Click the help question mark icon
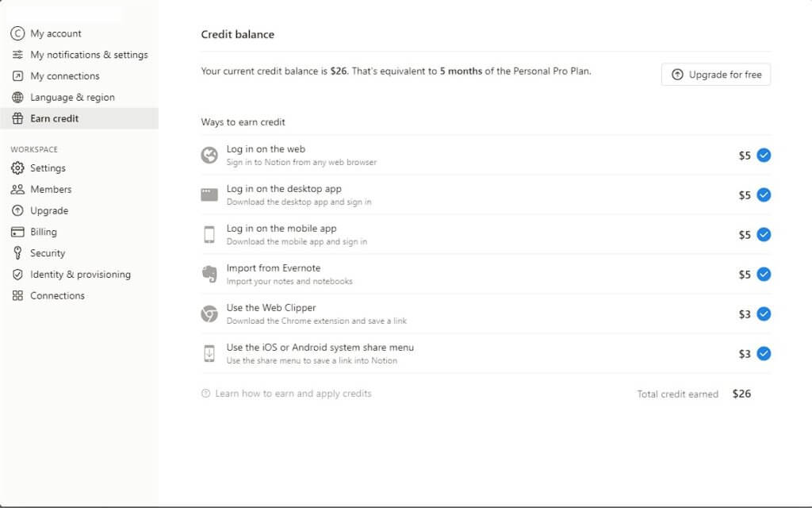The width and height of the screenshot is (812, 508). tap(205, 394)
